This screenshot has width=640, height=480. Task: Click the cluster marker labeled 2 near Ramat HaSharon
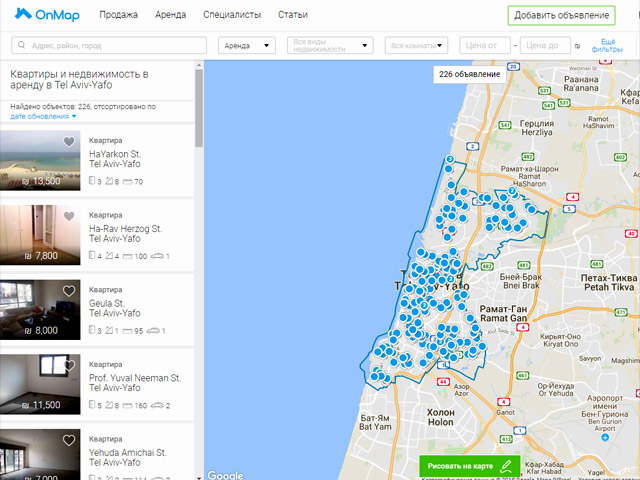pos(512,190)
